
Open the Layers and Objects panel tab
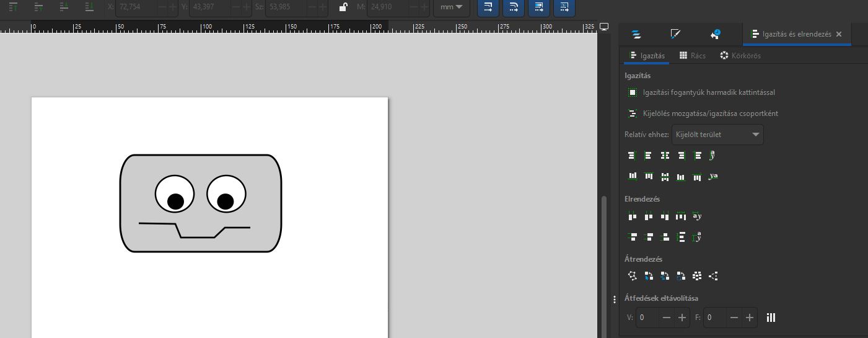click(x=636, y=35)
